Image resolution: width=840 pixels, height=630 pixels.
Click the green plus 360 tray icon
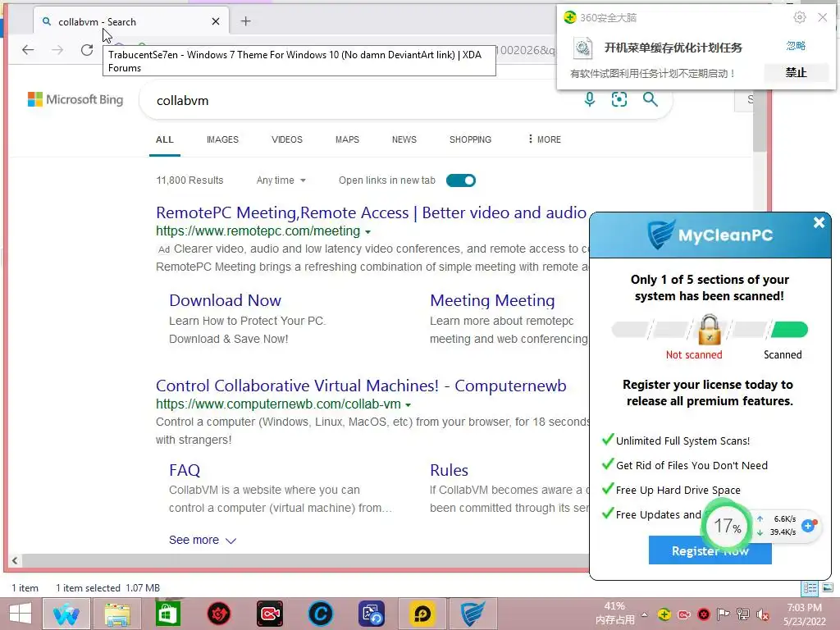(x=664, y=614)
